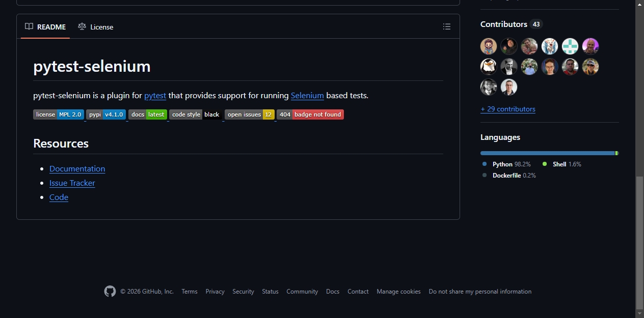Click the page vertical scrollbar thumb
The height and width of the screenshot is (318, 644).
tap(640, 243)
